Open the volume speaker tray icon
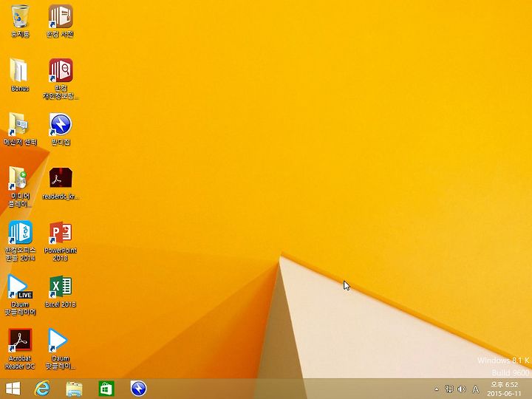The width and height of the screenshot is (532, 399). (461, 389)
